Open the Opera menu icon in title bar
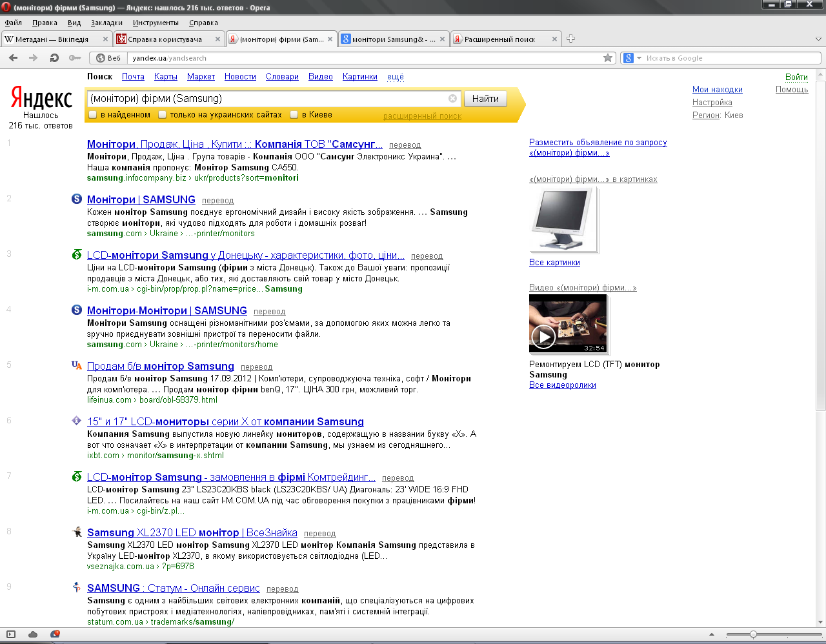The height and width of the screenshot is (644, 826). tap(6, 8)
